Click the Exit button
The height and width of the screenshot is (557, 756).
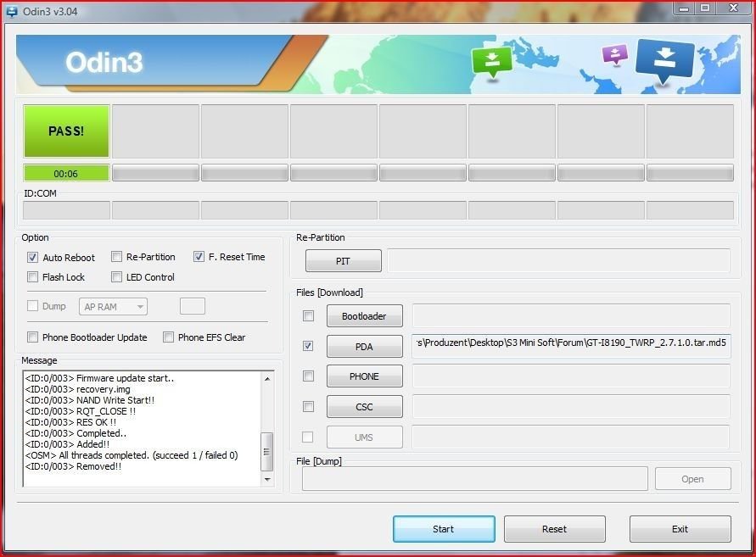[x=680, y=529]
